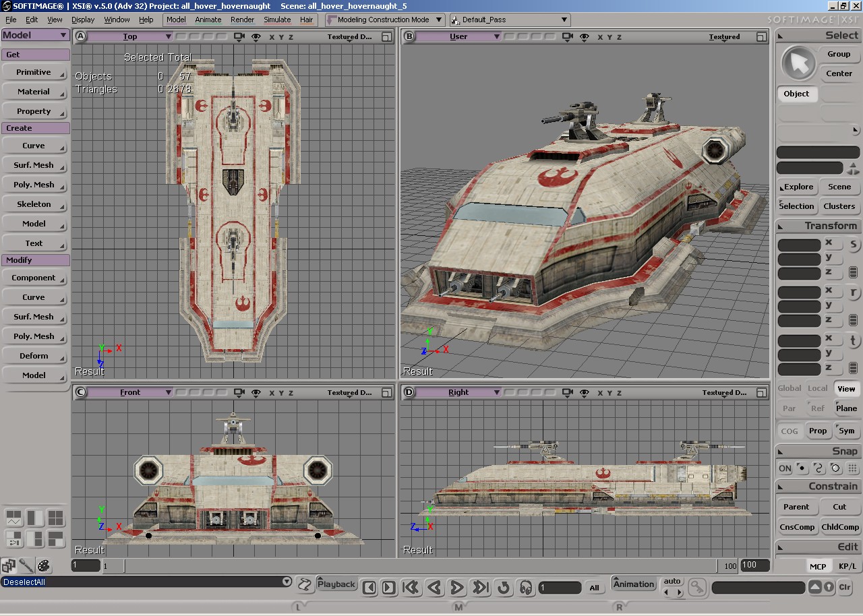Click the Primitive button
Image resolution: width=863 pixels, height=616 pixels.
(34, 72)
